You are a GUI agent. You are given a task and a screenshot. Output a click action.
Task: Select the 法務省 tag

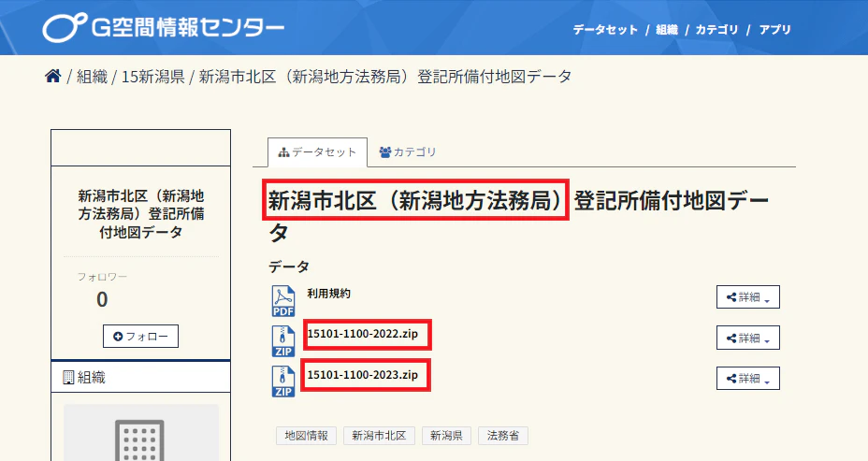pyautogui.click(x=503, y=436)
